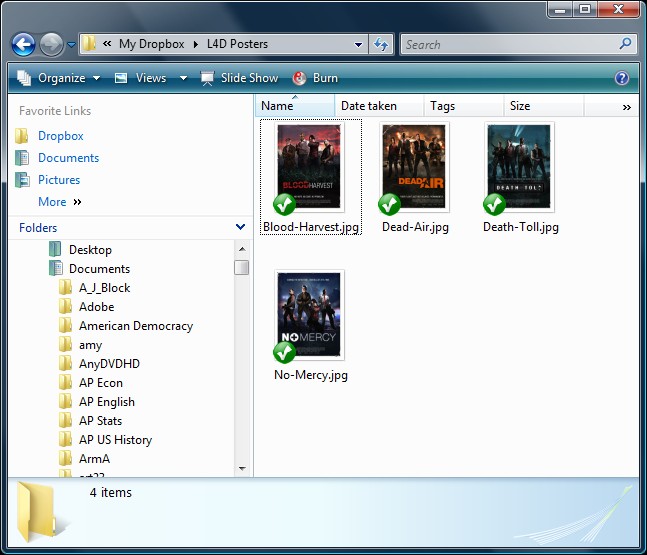Viewport: 647px width, 555px height.
Task: Select the American Democracy folder
Action: point(136,326)
